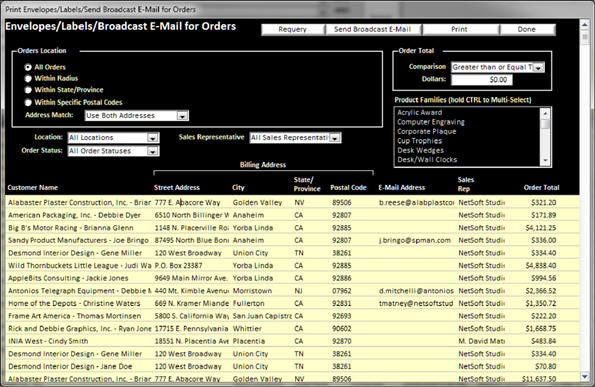
Task: Click Product Families list scroll down arrow
Action: point(545,160)
